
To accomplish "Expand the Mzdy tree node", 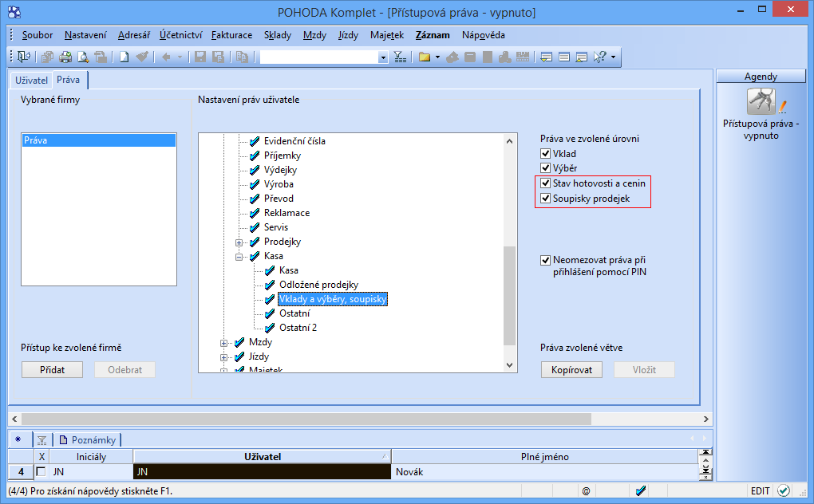I will [x=223, y=343].
